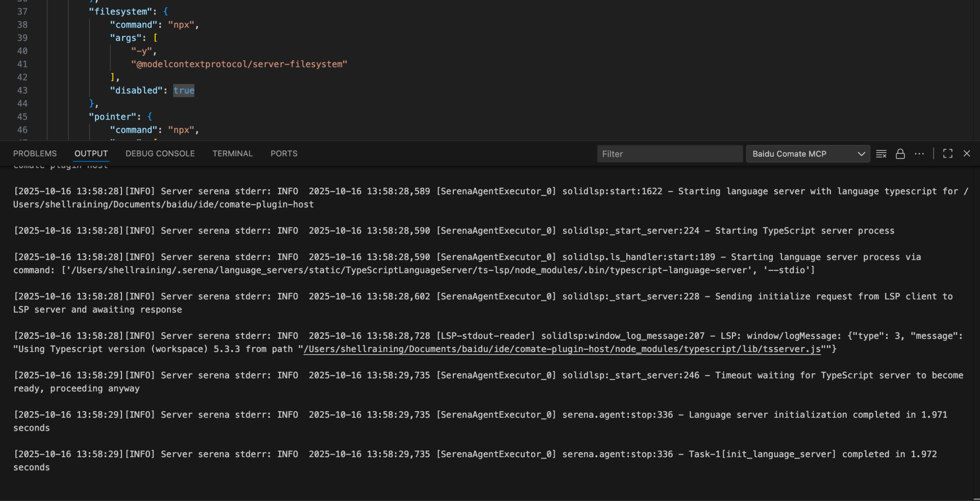980x501 pixels.
Task: Click the highlighted true value on line 43
Action: (184, 91)
